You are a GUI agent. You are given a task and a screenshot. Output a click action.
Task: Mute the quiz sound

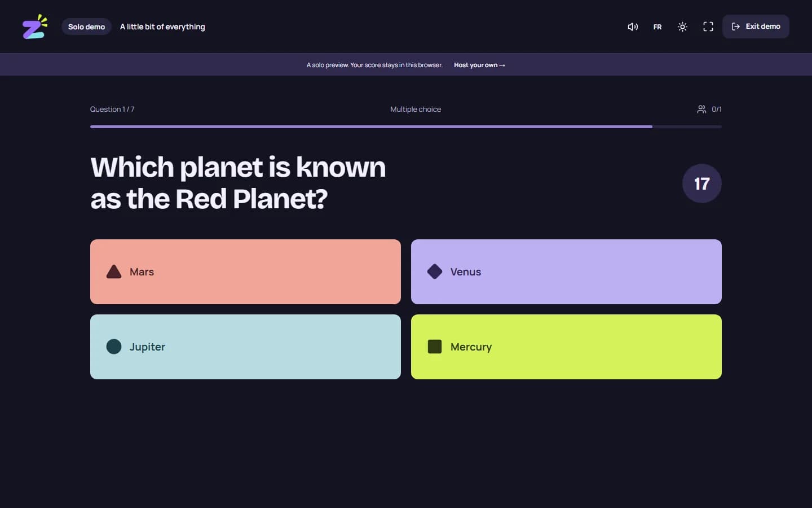click(x=633, y=27)
